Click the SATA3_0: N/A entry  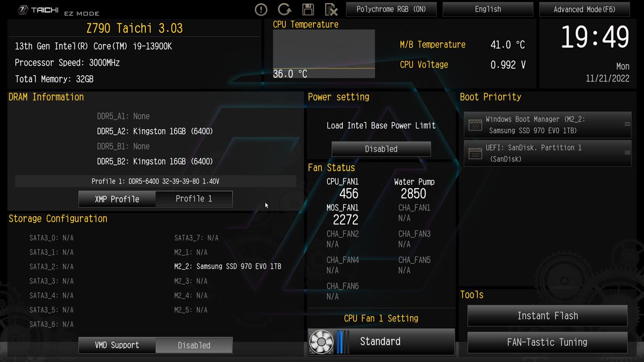[52, 238]
